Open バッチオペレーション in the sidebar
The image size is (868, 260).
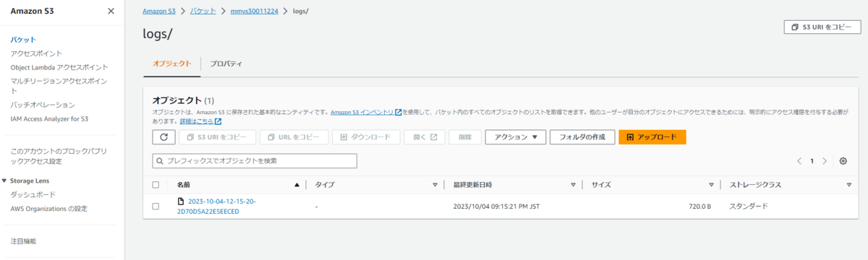[x=43, y=105]
